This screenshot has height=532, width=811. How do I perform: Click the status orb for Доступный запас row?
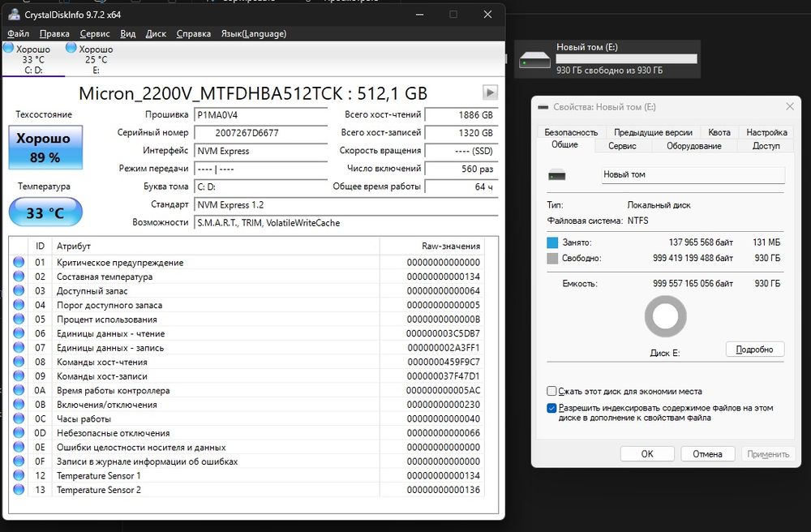[x=19, y=290]
